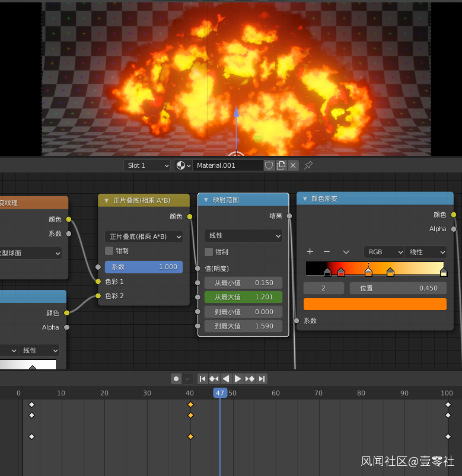Open the RGB color mode dropdown

point(384,252)
